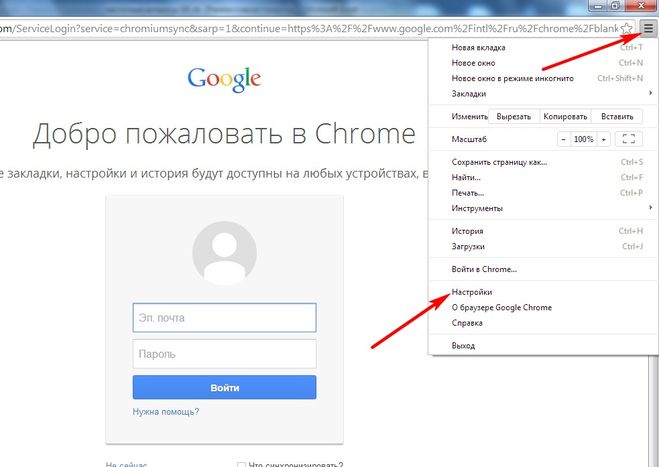Tick the Что синхронизировать? checkbox
This screenshot has height=467, width=659.
[x=241, y=464]
